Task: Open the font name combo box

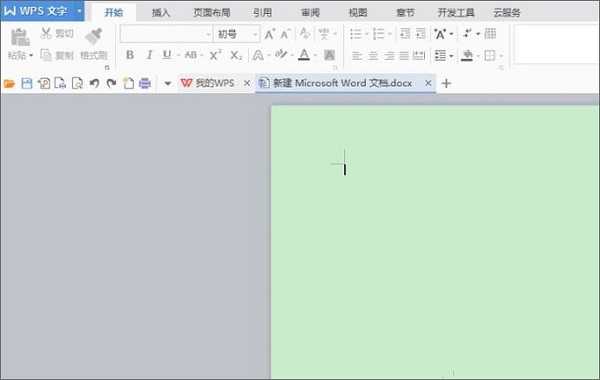Action: pyautogui.click(x=166, y=34)
